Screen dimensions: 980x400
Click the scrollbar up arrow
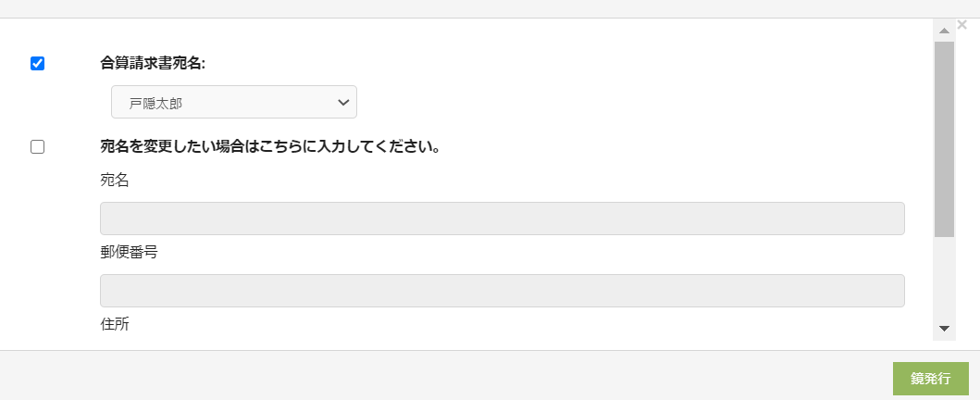click(944, 31)
